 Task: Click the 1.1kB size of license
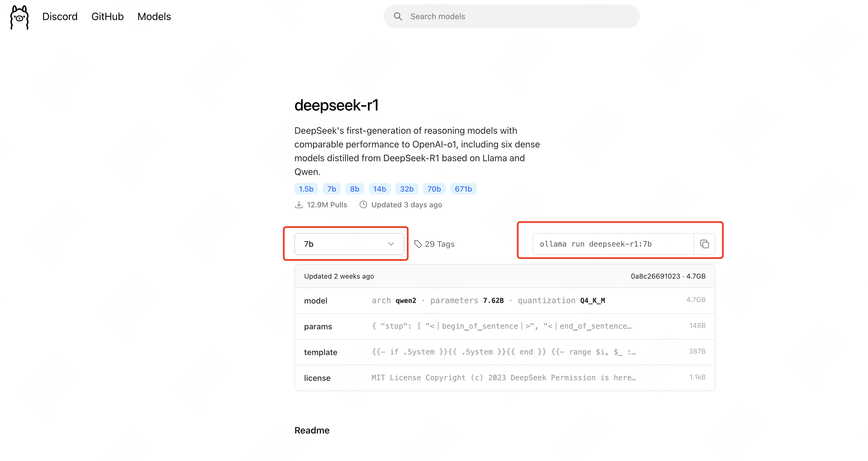coord(697,377)
